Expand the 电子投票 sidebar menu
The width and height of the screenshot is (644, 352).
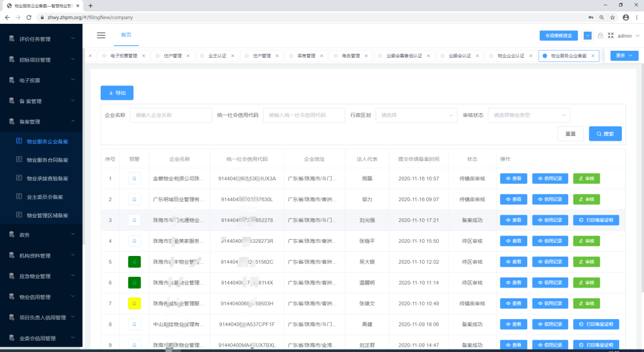click(x=41, y=80)
